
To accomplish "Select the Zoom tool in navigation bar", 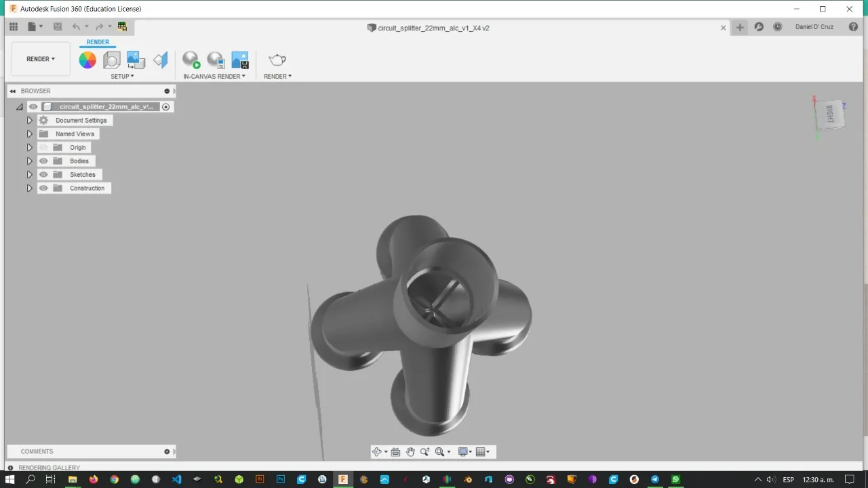I will (x=425, y=452).
